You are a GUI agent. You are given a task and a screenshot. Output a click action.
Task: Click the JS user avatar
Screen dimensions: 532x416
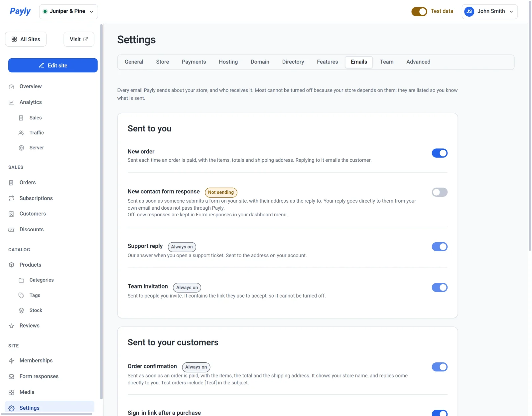[x=469, y=11]
